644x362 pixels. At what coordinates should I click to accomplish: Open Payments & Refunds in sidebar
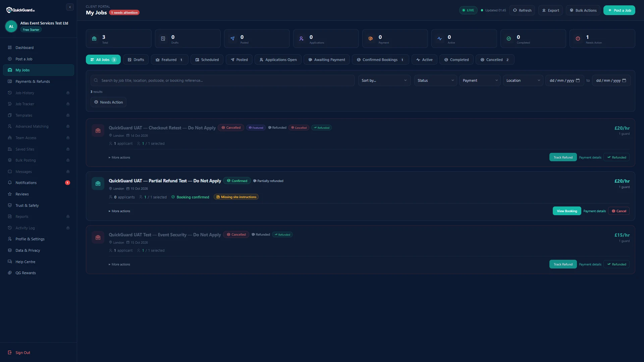click(x=39, y=81)
